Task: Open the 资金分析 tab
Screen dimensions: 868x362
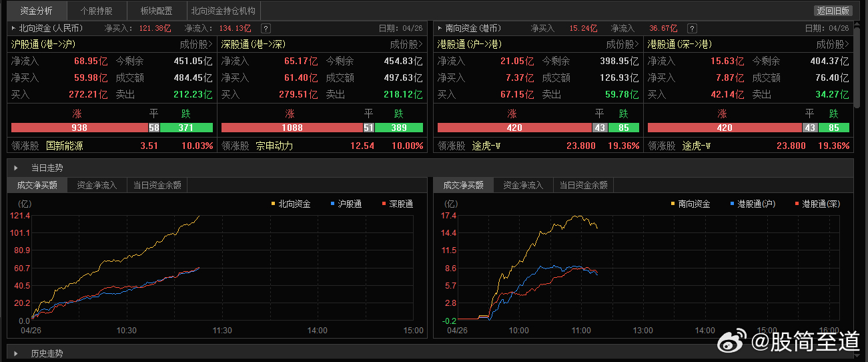Action: click(37, 11)
